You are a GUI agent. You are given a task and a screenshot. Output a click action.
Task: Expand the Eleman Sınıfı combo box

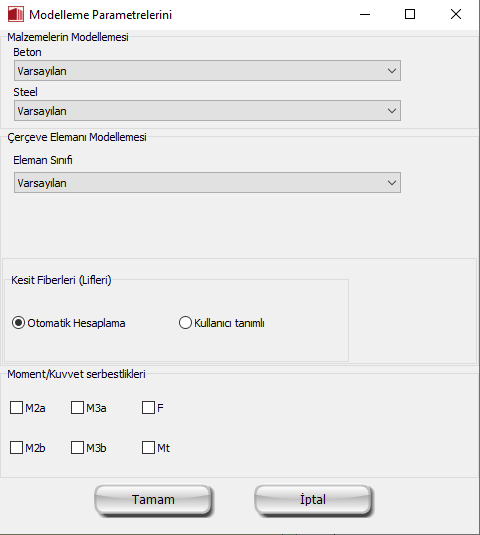point(207,183)
